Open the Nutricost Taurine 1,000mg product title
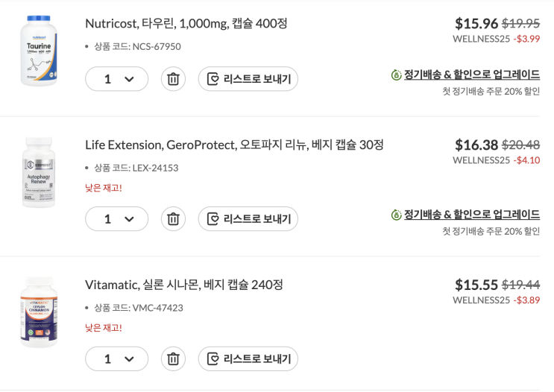Image resolution: width=554 pixels, height=392 pixels. click(186, 24)
